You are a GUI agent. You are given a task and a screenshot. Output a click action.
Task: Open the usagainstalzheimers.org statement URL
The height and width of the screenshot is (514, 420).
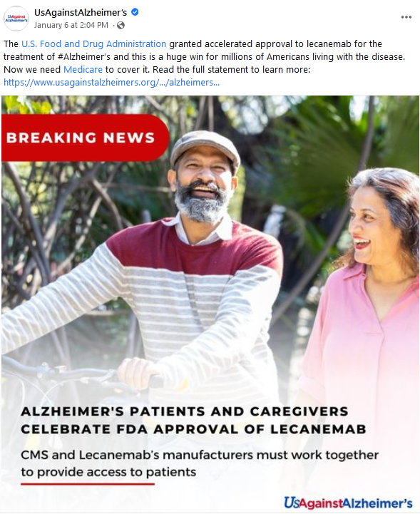(111, 83)
